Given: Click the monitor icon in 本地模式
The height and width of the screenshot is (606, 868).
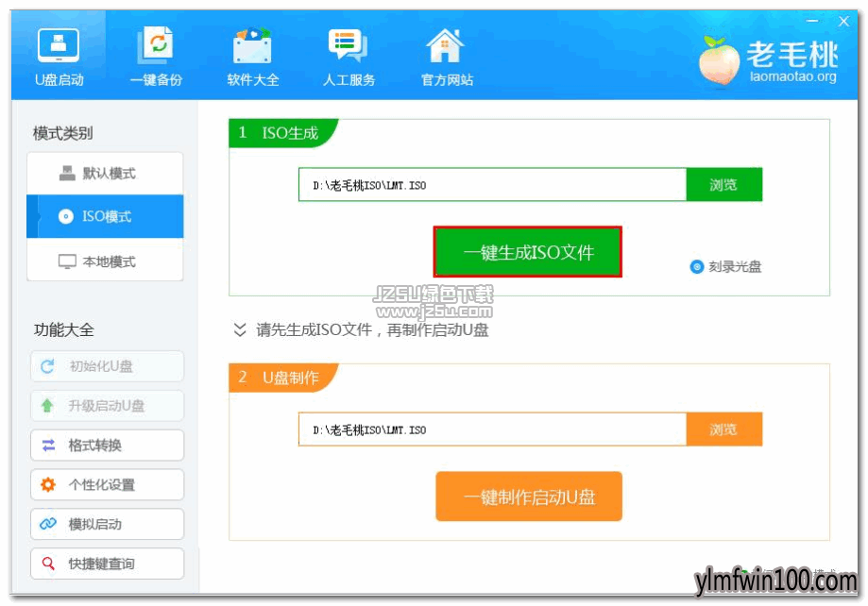Looking at the screenshot, I should 67,261.
